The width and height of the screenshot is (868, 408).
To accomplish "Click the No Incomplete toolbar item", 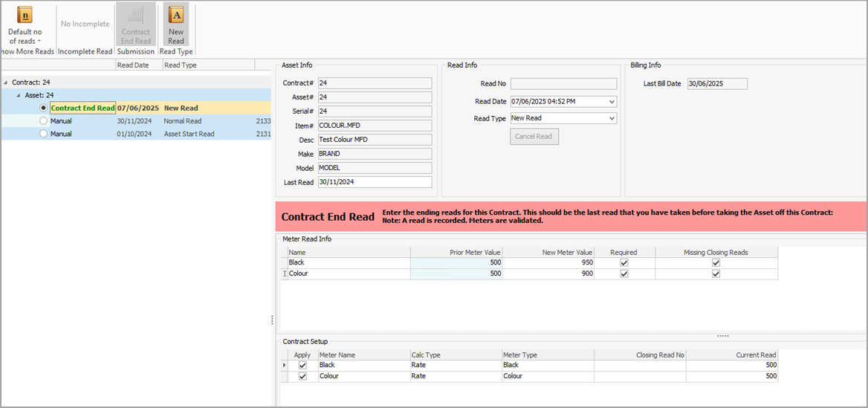I will 85,24.
